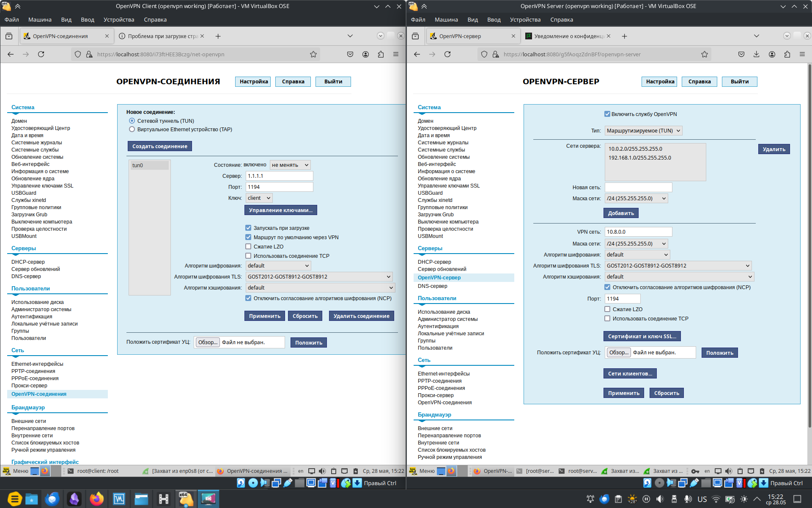Open the Состояние 'не менять' dropdown

coord(290,165)
